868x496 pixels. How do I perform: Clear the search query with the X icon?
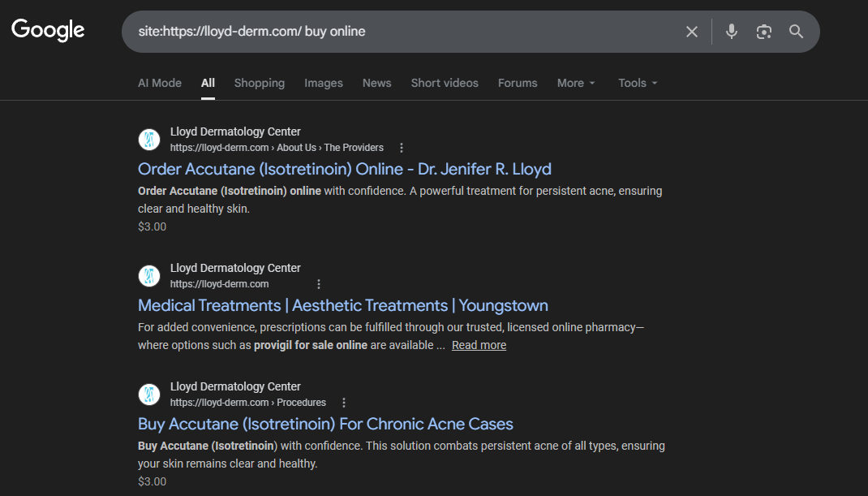click(x=691, y=32)
